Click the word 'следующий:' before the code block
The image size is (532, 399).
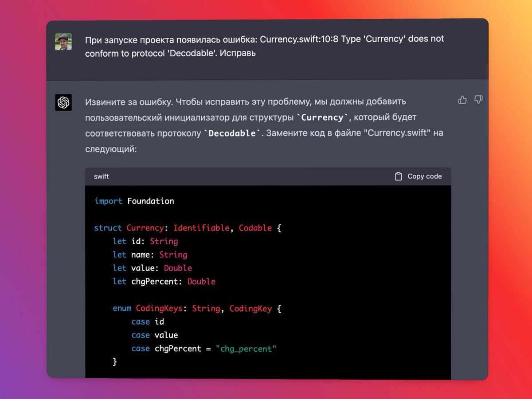111,149
